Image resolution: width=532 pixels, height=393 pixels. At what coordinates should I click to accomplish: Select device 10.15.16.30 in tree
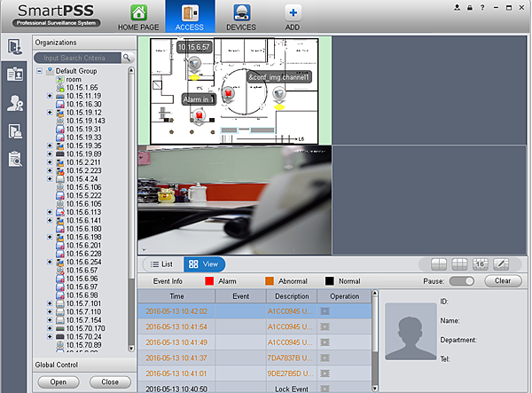pyautogui.click(x=79, y=104)
